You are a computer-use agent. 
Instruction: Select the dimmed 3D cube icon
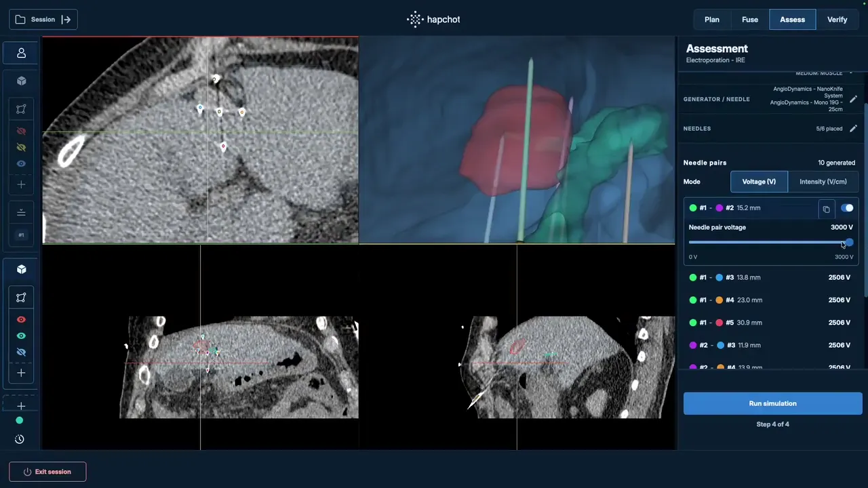(21, 81)
